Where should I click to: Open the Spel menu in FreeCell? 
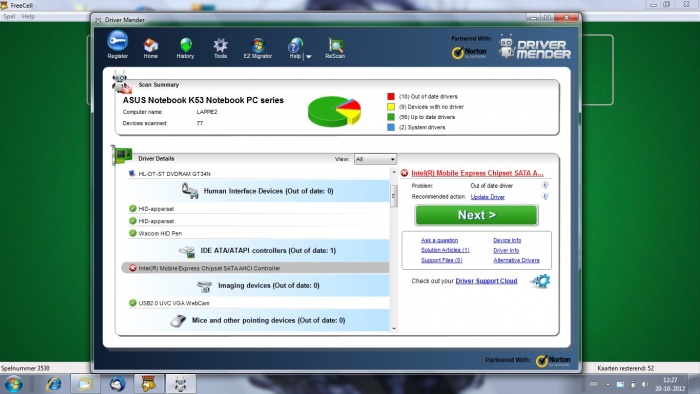click(9, 17)
